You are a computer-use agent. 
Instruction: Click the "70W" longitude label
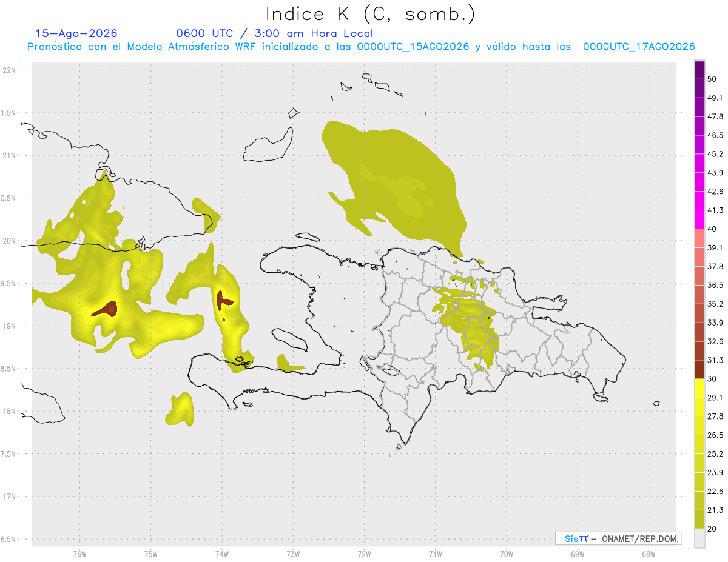(x=507, y=554)
